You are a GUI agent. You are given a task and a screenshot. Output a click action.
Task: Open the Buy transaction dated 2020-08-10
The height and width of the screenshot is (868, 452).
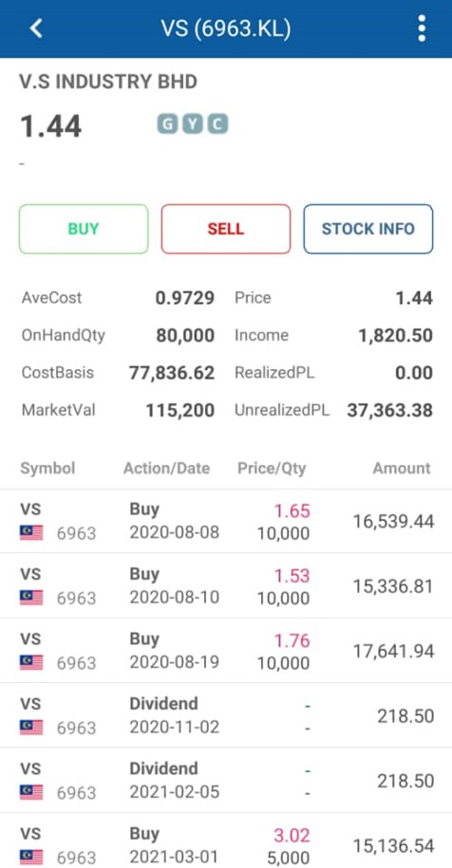tap(226, 585)
